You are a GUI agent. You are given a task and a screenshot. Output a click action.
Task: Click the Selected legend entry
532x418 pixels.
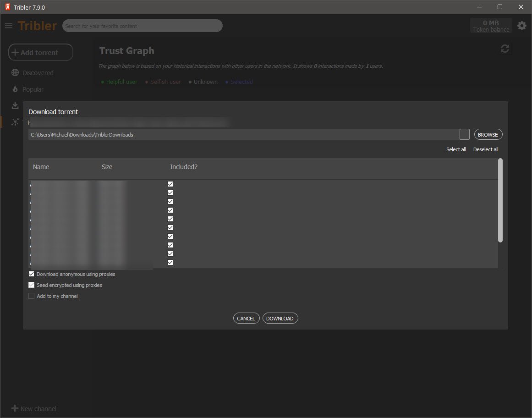[x=239, y=82]
